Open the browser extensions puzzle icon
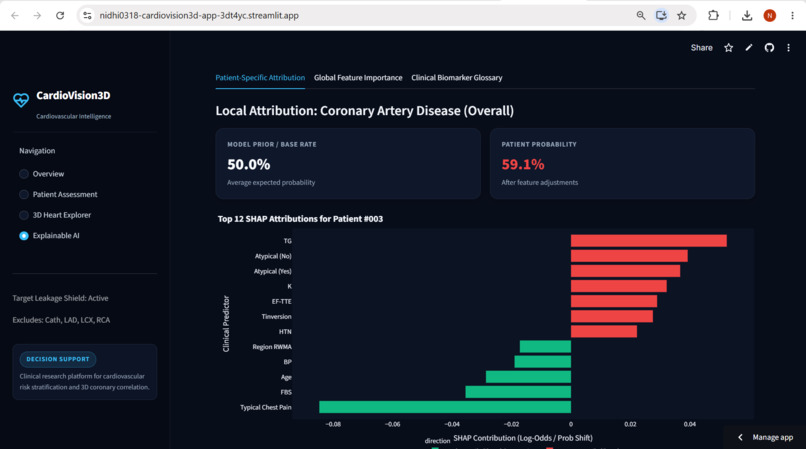Viewport: 806px width, 449px height. (713, 15)
